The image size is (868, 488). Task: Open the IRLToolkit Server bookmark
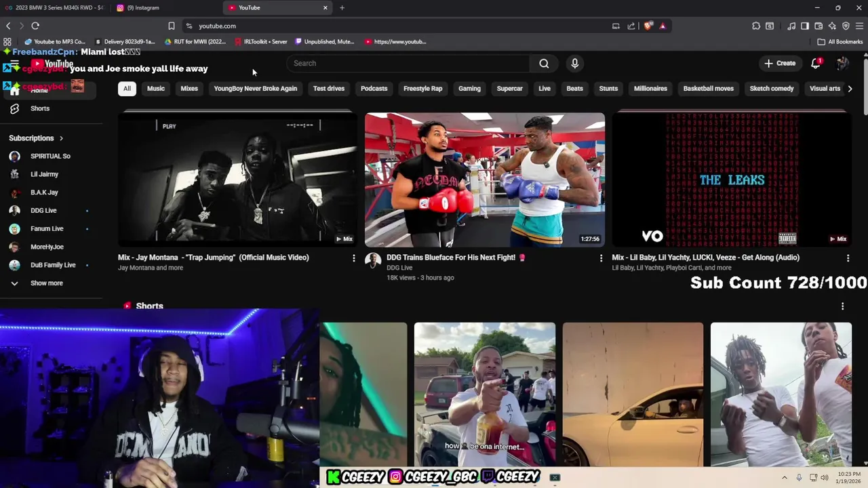pyautogui.click(x=261, y=41)
